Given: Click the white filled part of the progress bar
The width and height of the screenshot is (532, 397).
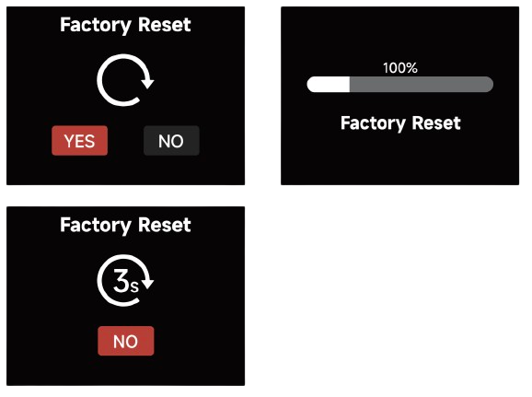Looking at the screenshot, I should (x=328, y=84).
